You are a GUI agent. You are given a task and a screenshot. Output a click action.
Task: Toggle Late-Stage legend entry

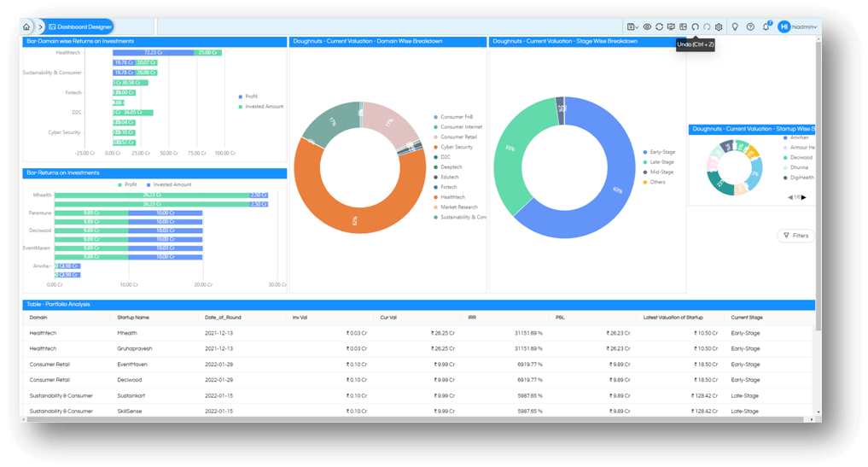(x=658, y=161)
